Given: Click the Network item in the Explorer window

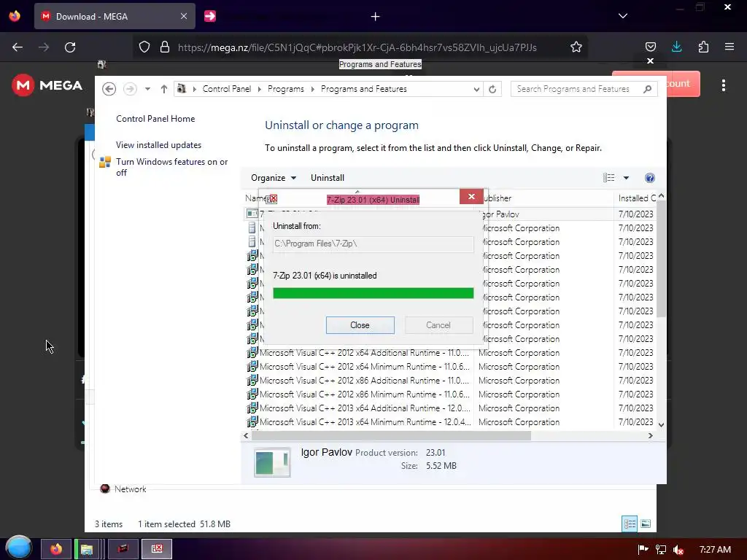Looking at the screenshot, I should (123, 489).
